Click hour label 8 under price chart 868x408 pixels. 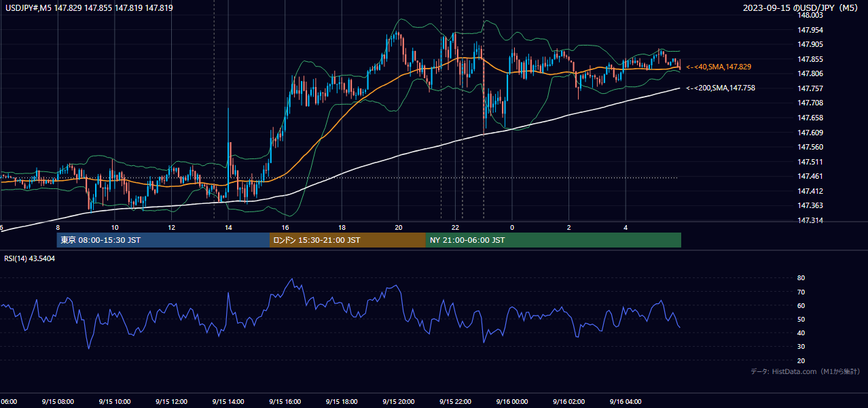click(58, 227)
